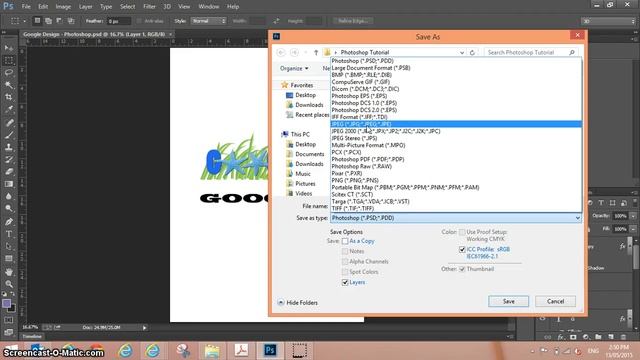Toggle Anti-alias checkbox in options bar
The image size is (640, 360).
pos(139,21)
